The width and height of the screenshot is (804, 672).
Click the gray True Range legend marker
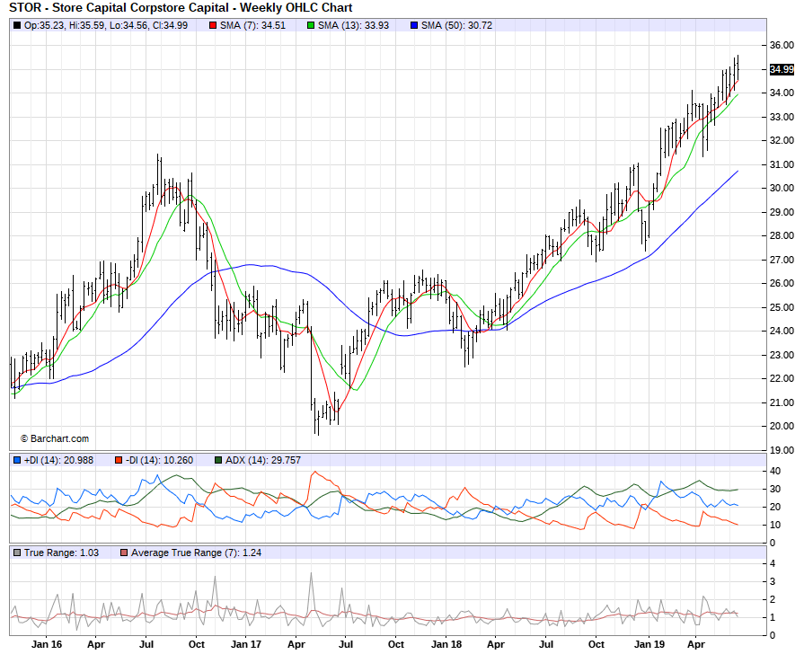tap(17, 552)
